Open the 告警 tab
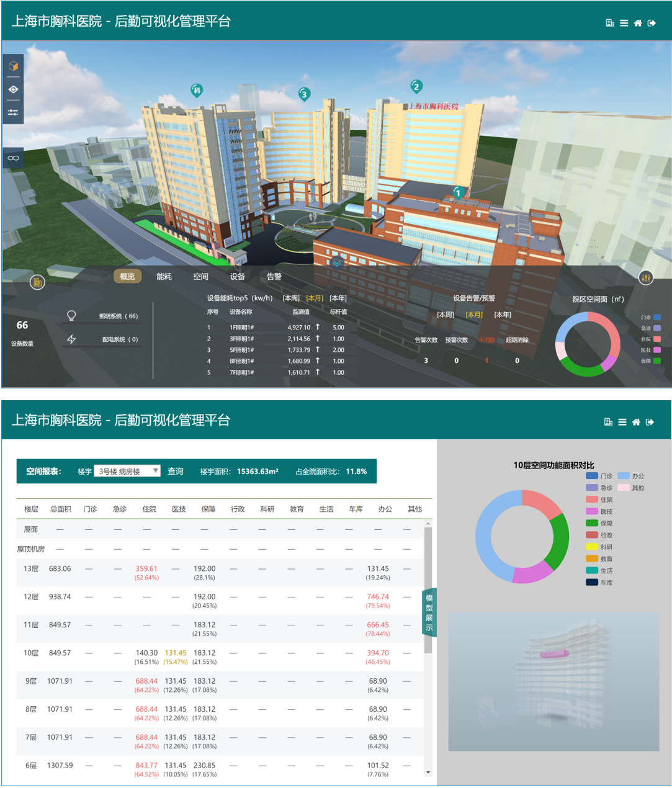672x788 pixels. tap(274, 277)
